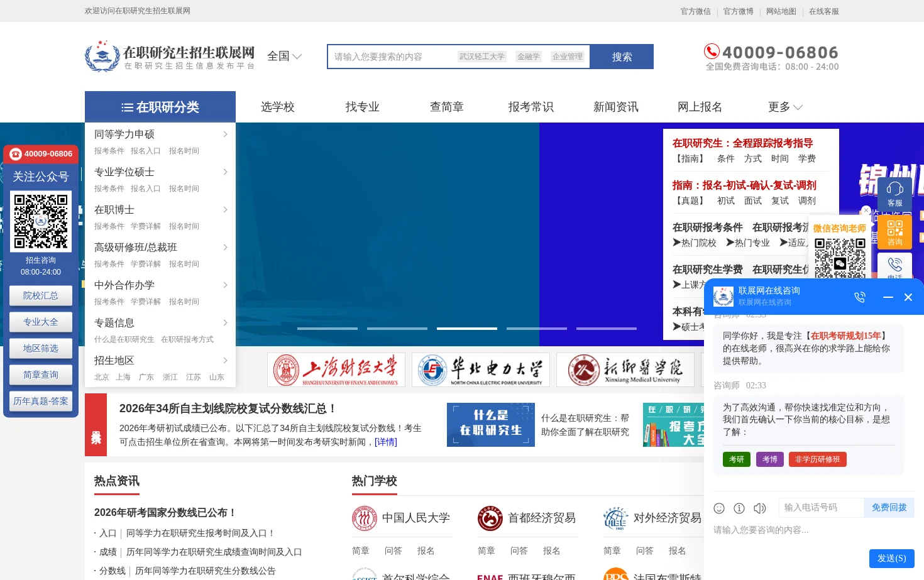Screen dimensions: 924x580
Task: Click the QR code under 关注公众号
Action: click(41, 221)
